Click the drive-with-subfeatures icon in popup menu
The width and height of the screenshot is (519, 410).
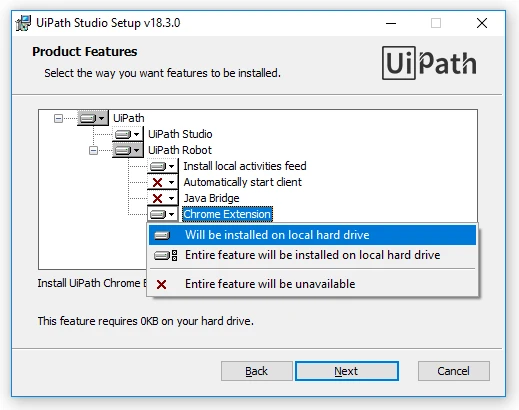[166, 256]
